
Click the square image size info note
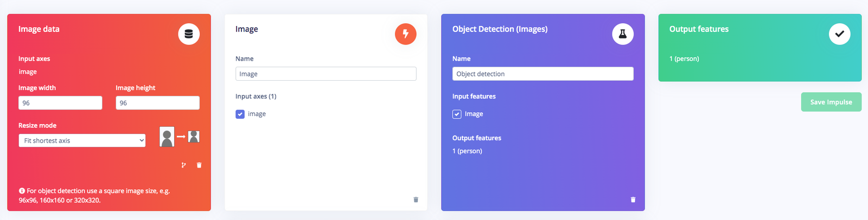pos(94,196)
